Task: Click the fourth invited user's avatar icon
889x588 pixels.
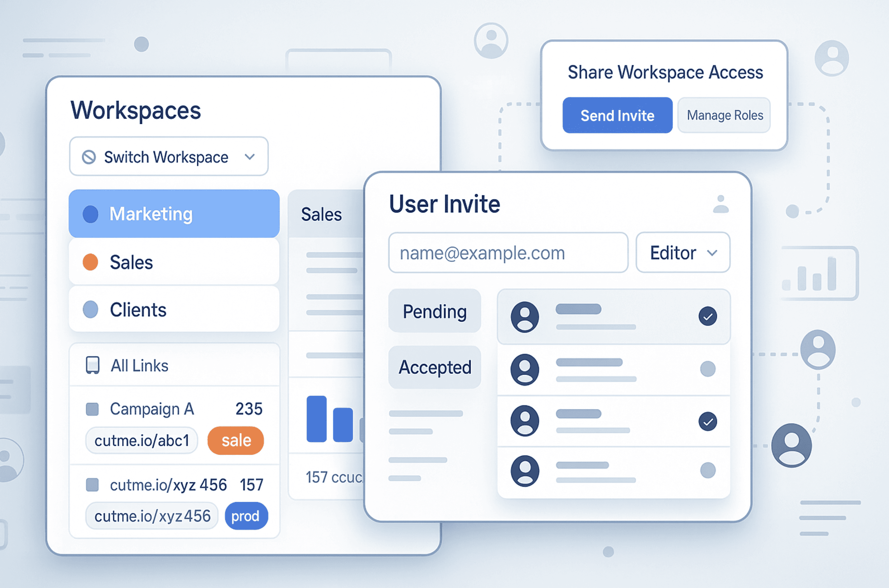Action: click(x=525, y=471)
